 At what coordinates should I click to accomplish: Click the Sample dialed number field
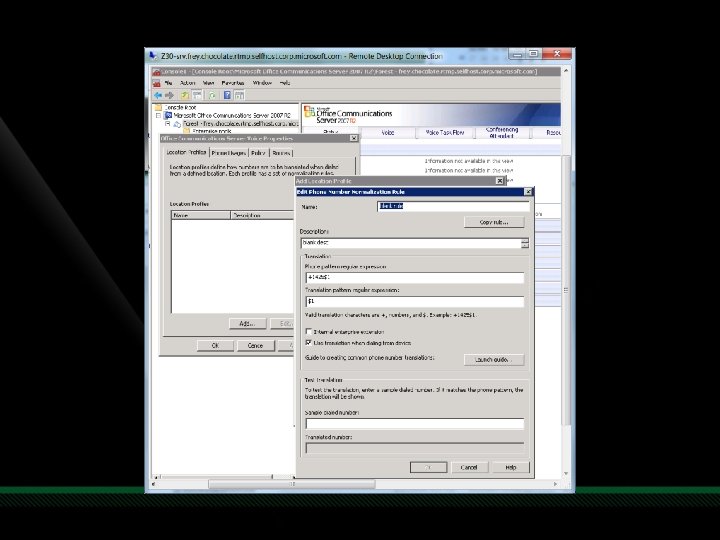415,423
